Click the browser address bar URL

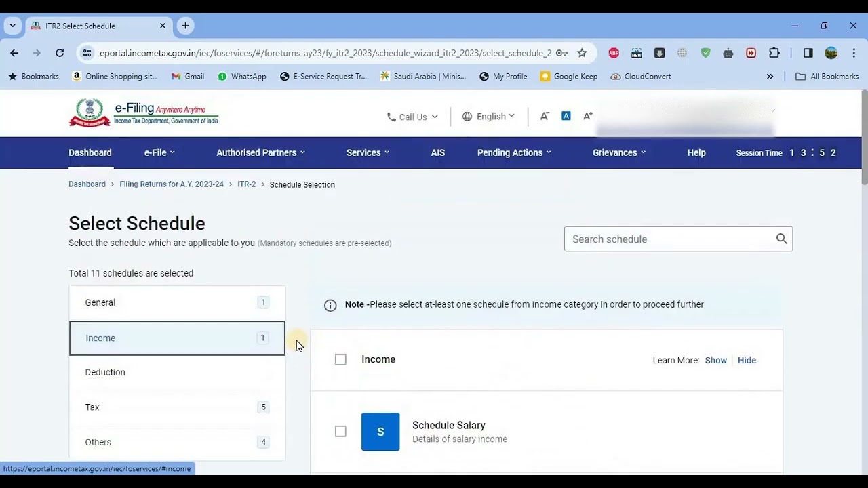[x=325, y=53]
